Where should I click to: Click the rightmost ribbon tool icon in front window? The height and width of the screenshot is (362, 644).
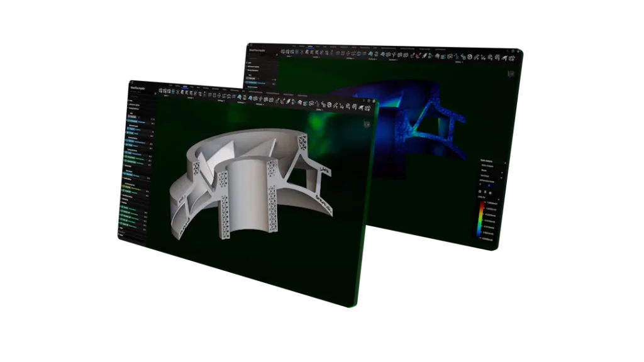tap(367, 108)
